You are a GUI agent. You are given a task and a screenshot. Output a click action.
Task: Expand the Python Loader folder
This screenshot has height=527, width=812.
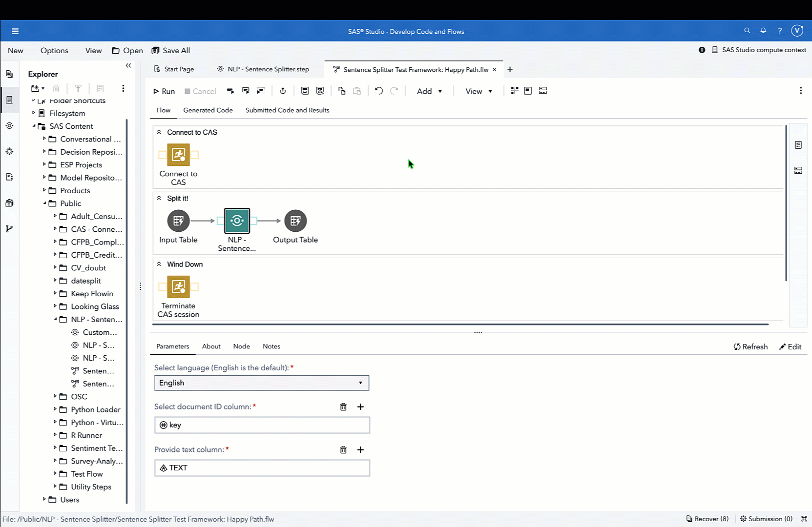click(x=55, y=409)
